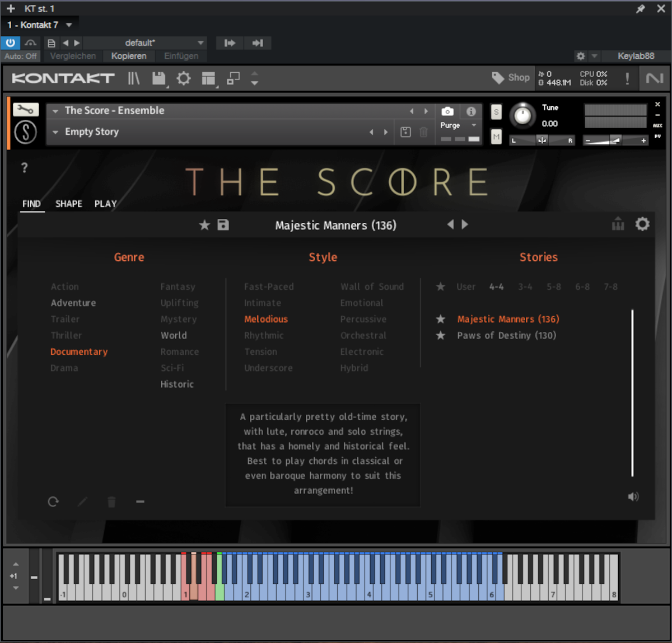Click the Keylab88 field

636,56
